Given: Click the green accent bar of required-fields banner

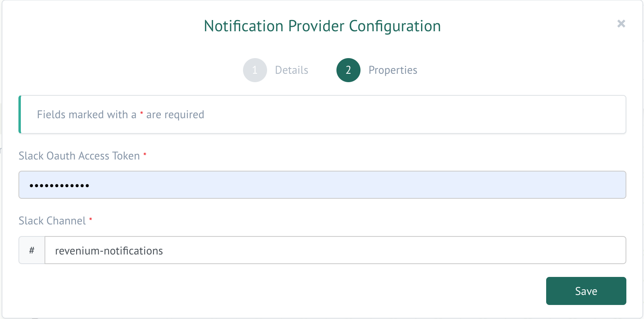Looking at the screenshot, I should click(x=20, y=114).
